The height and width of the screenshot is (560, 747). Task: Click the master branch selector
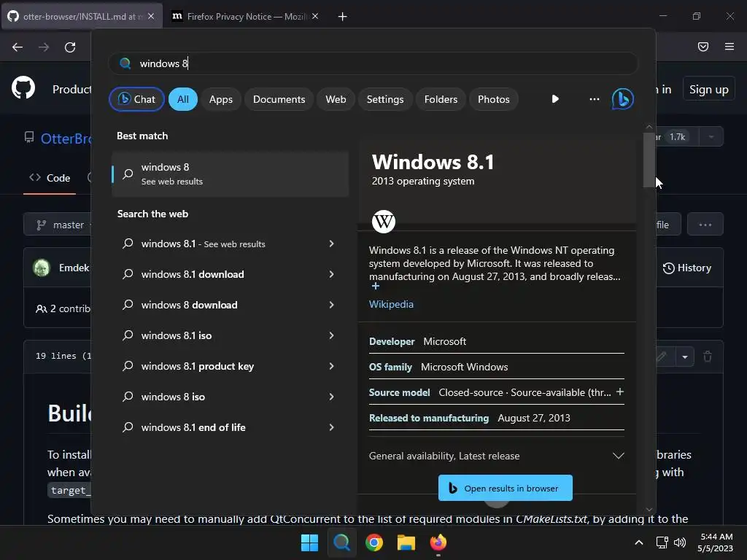click(x=58, y=225)
